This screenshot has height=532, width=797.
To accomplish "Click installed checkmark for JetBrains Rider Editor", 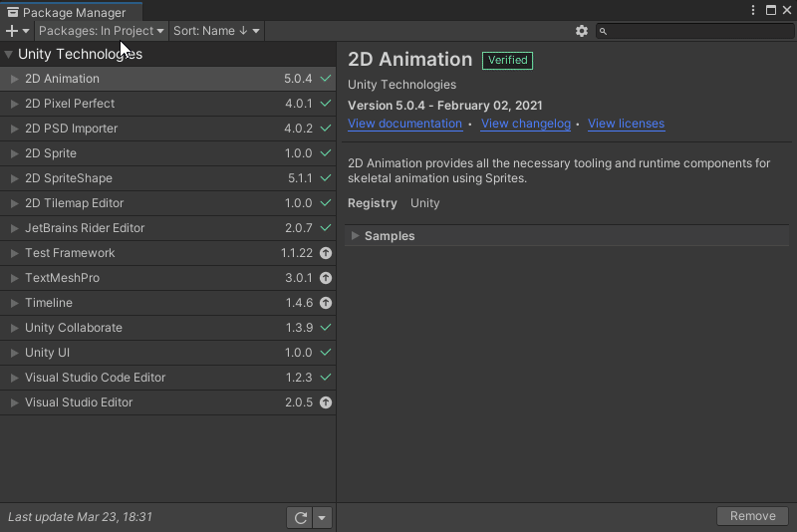I will [x=326, y=227].
